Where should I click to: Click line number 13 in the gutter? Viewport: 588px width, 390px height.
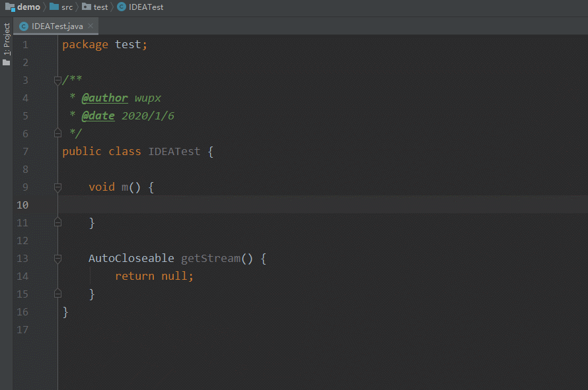pos(22,259)
